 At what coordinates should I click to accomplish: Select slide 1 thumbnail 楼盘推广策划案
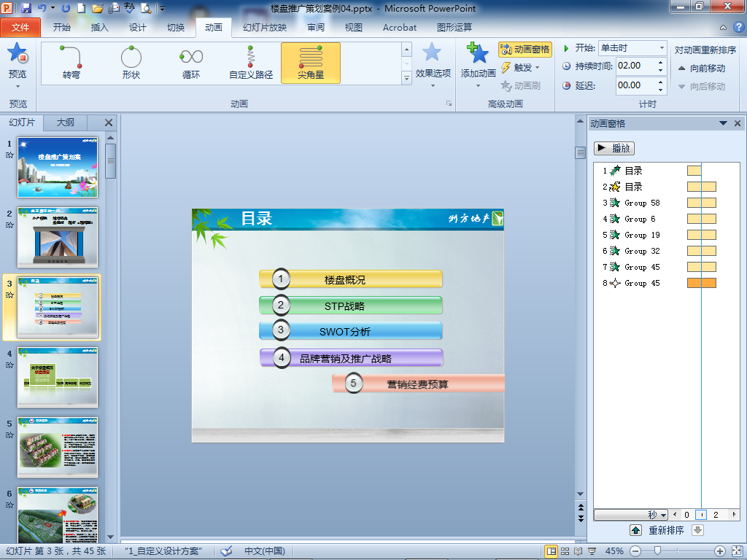58,167
